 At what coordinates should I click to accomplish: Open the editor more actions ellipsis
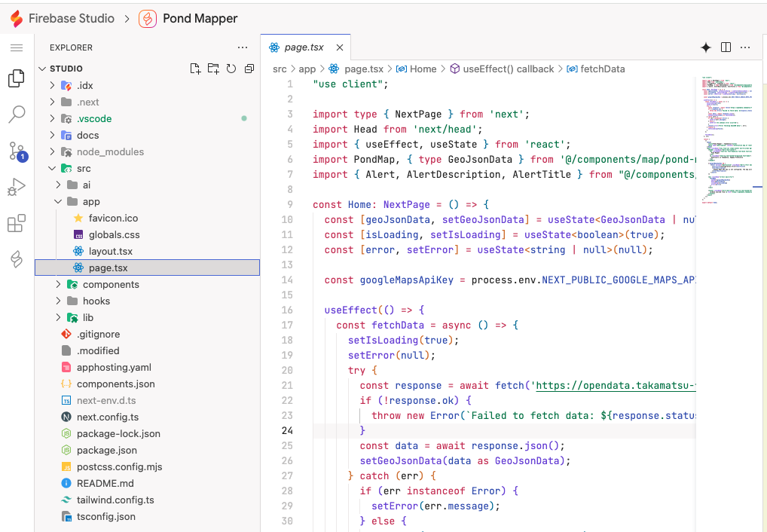pos(745,47)
